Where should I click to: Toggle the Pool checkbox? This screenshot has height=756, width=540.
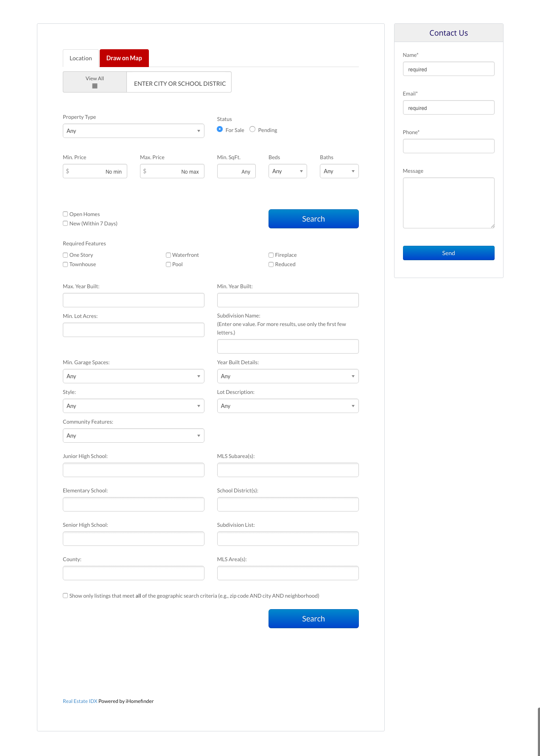[168, 264]
